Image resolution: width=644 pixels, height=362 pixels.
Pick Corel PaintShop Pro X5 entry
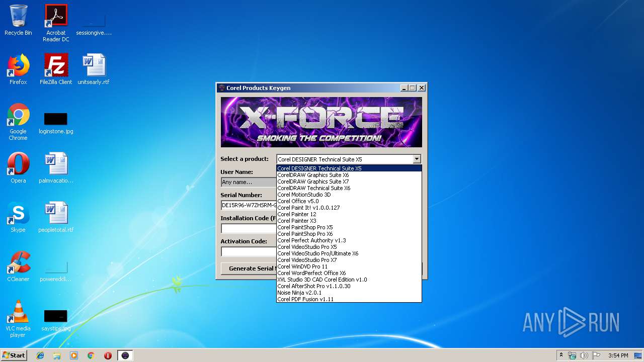point(349,227)
